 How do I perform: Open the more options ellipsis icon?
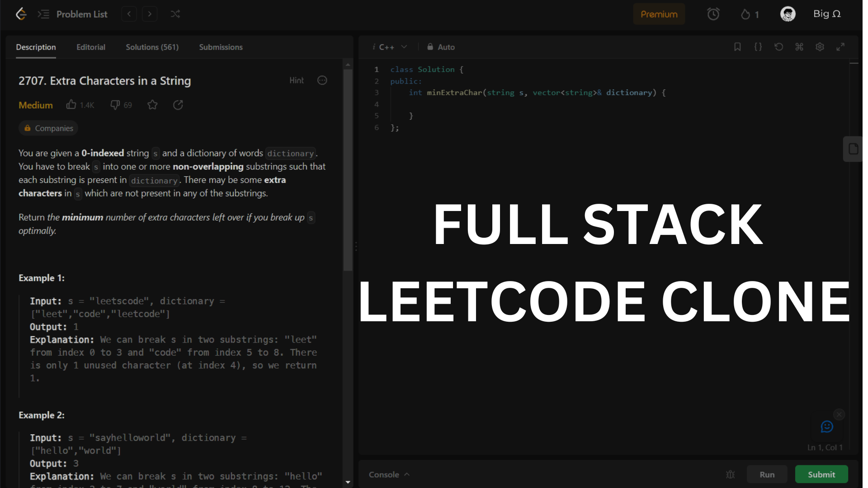322,80
